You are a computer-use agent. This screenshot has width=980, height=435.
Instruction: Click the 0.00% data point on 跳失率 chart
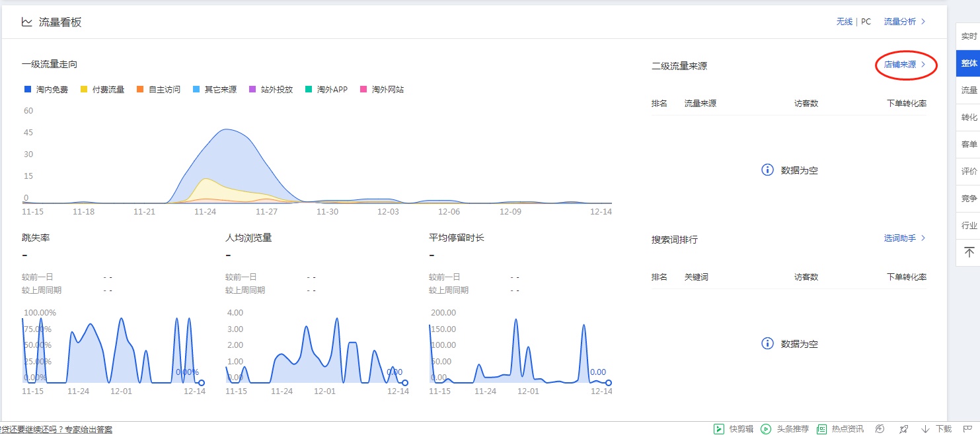(201, 382)
